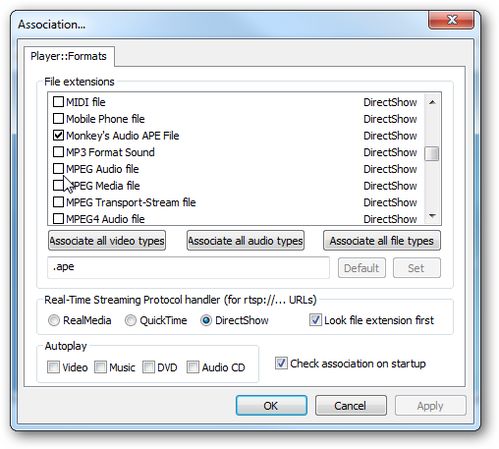Open the Player::Formats tab
The image size is (499, 449).
[x=69, y=56]
